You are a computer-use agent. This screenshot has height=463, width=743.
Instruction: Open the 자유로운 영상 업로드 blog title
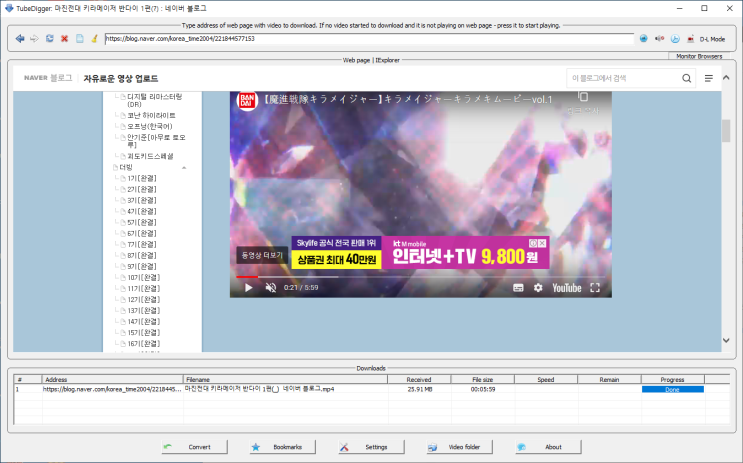coord(121,78)
